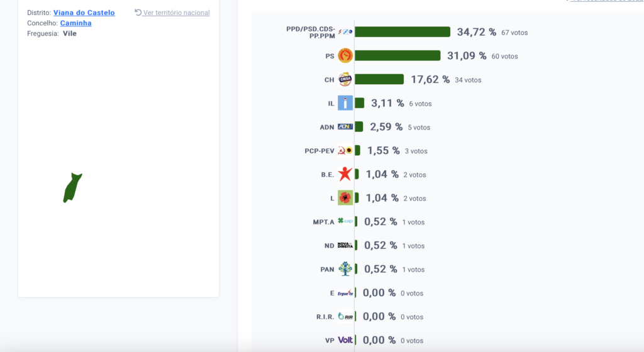Click the CH Chega party logo
This screenshot has height=352, width=644.
(345, 79)
